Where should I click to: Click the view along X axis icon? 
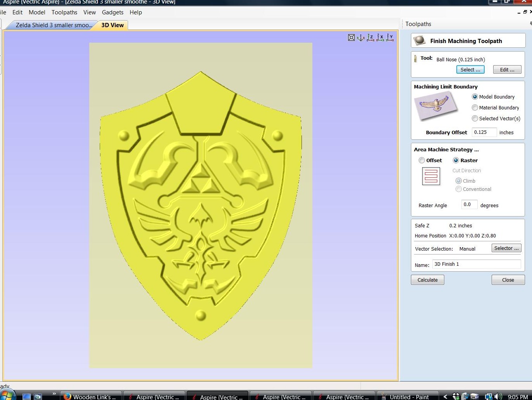380,38
